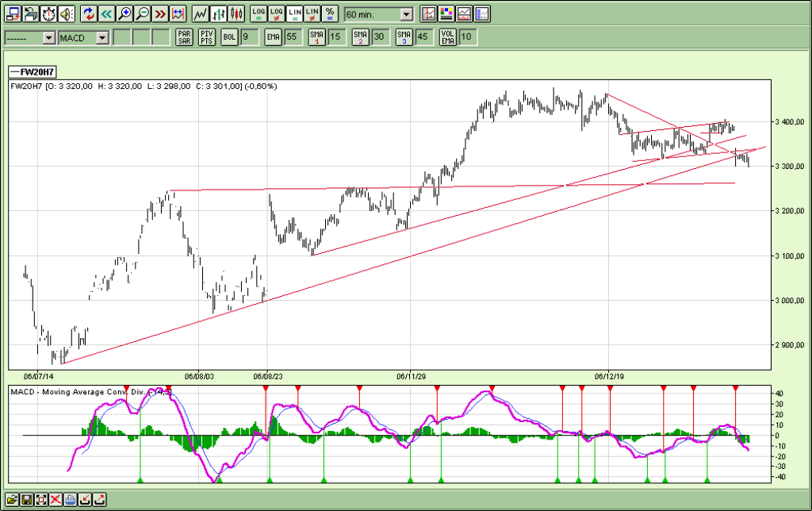The width and height of the screenshot is (812, 511).
Task: Open the color palette settings icon
Action: (446, 13)
